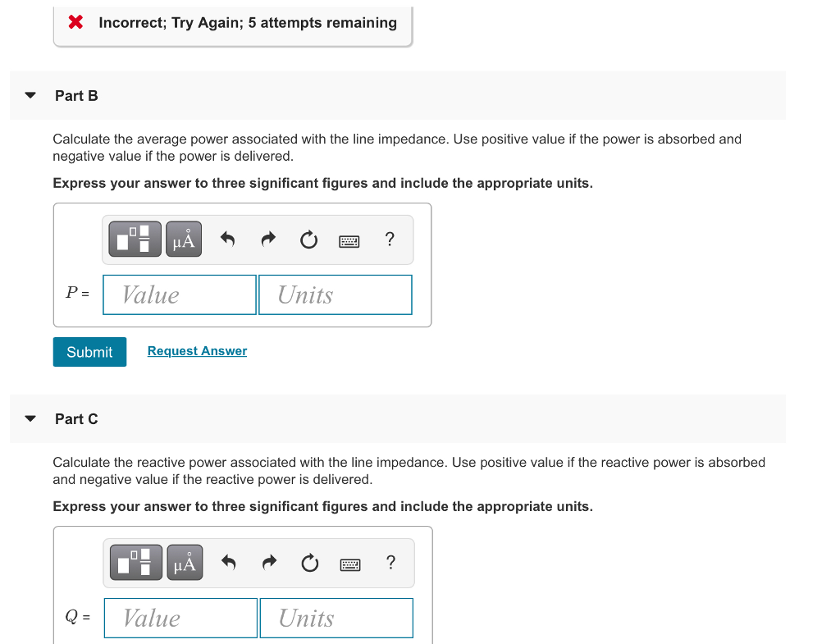Screen dimensions: 840x644
Task: Collapse the Part B section
Action: click(x=30, y=95)
